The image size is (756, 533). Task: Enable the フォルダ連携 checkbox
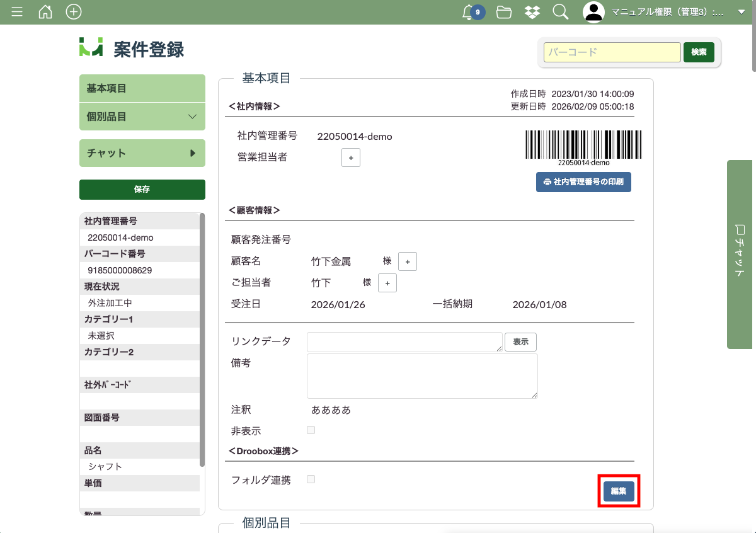click(311, 479)
